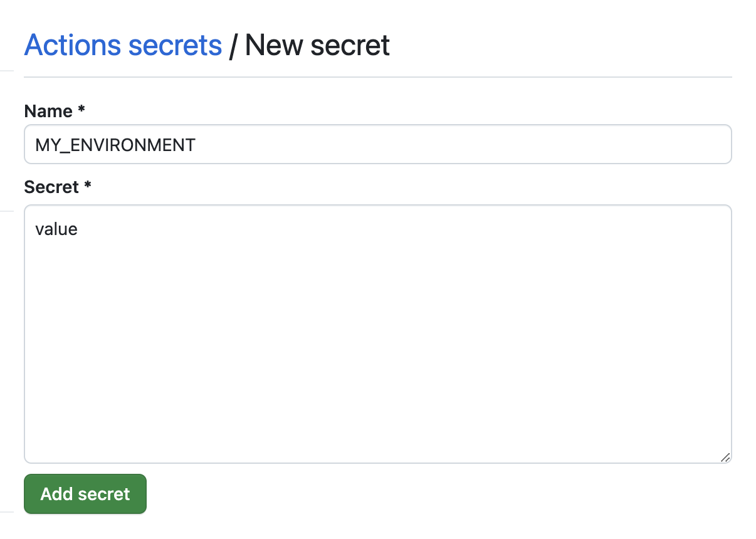
Task: Click the Add secret button
Action: [85, 494]
